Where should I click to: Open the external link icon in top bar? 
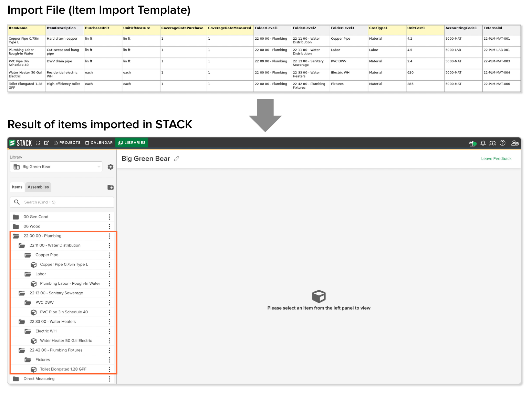point(46,143)
